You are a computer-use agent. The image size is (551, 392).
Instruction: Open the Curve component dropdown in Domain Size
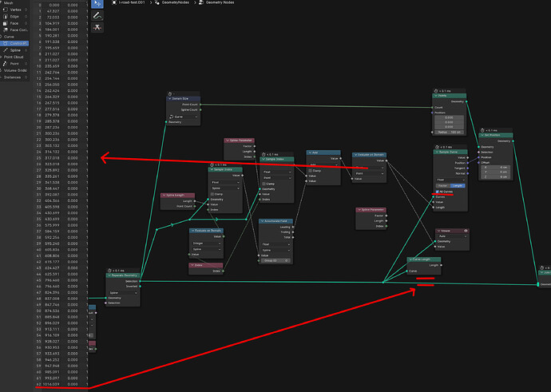pos(183,117)
